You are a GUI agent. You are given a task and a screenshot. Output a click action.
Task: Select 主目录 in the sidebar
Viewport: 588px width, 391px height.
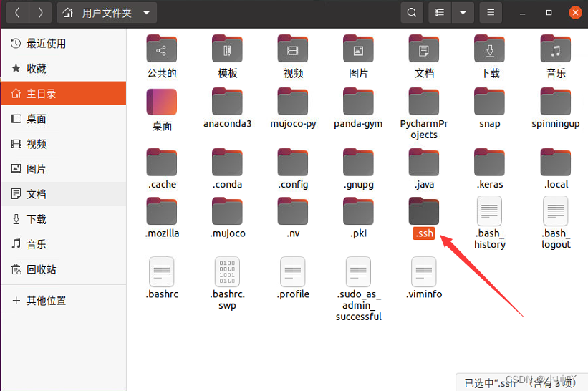pos(64,93)
